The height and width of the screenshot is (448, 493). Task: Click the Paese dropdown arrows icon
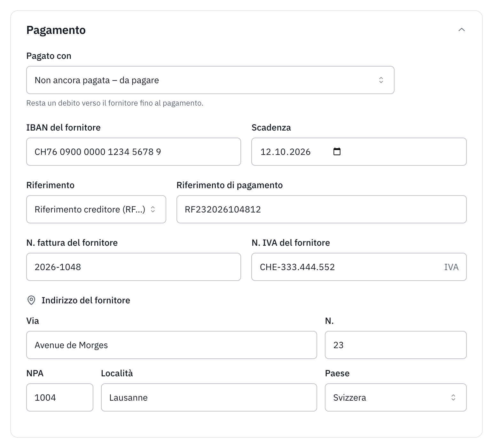click(453, 397)
